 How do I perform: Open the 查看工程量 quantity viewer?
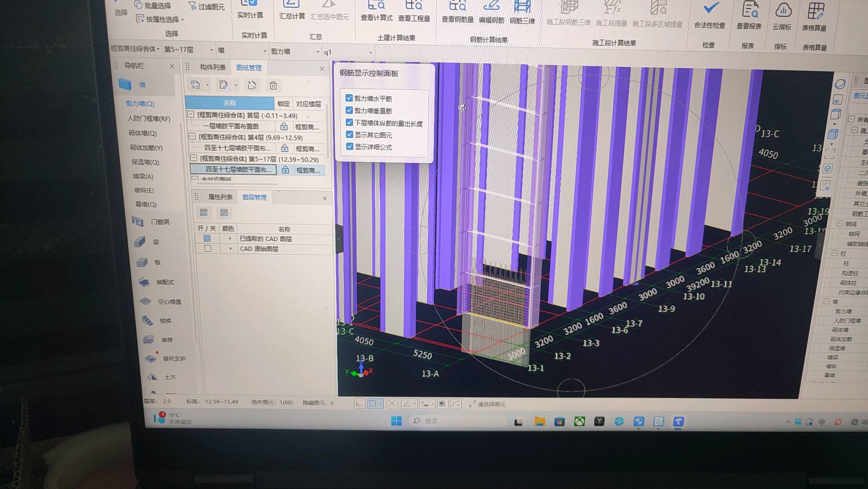coord(414,12)
